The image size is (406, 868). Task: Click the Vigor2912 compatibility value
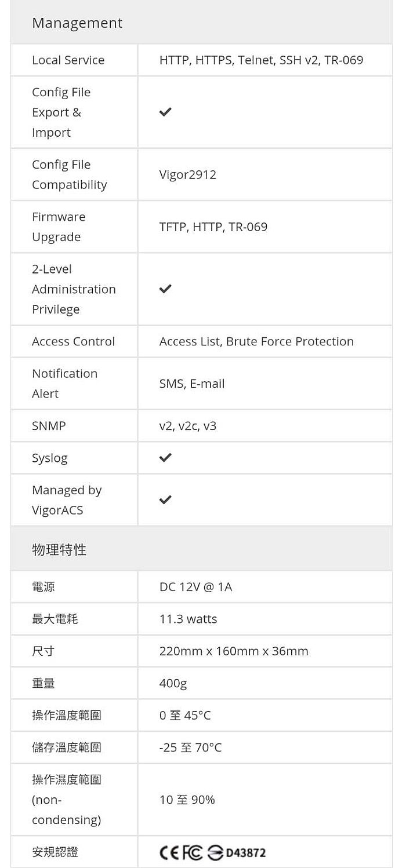(x=188, y=174)
